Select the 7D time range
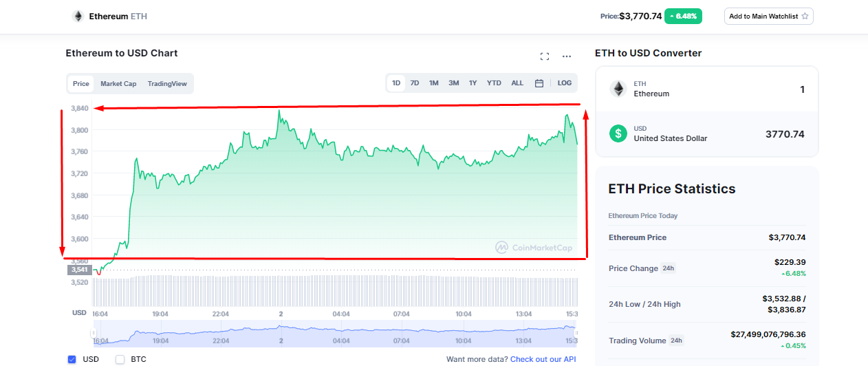 415,83
